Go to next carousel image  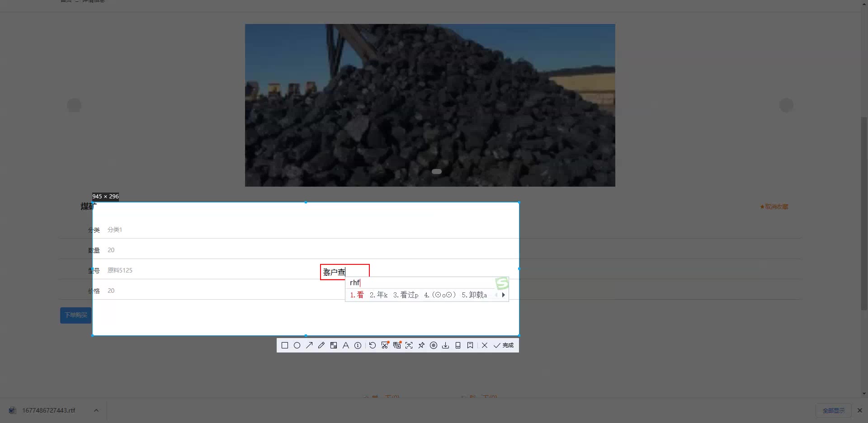pos(786,105)
